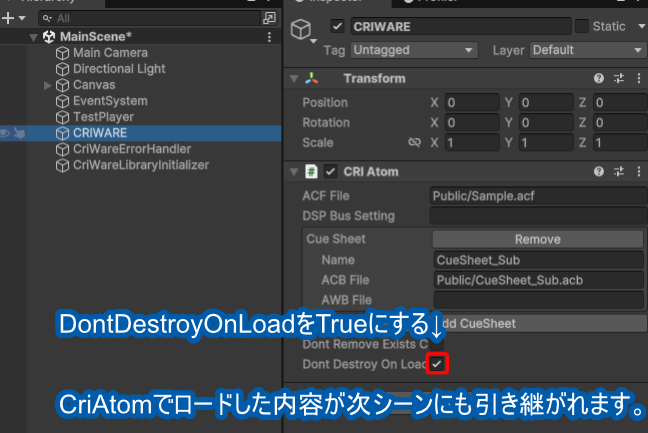Edit Cue Sheet Name field CueSheet_Sub
648x433 pixels.
coord(538,260)
